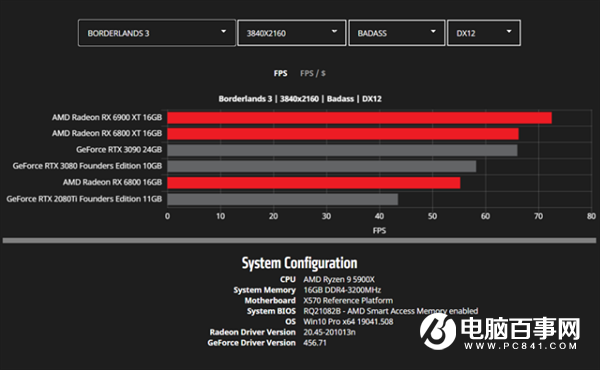600x370 pixels.
Task: Click the GeForce RTX 3080 Founders Edition 10GB label
Action: 87,166
